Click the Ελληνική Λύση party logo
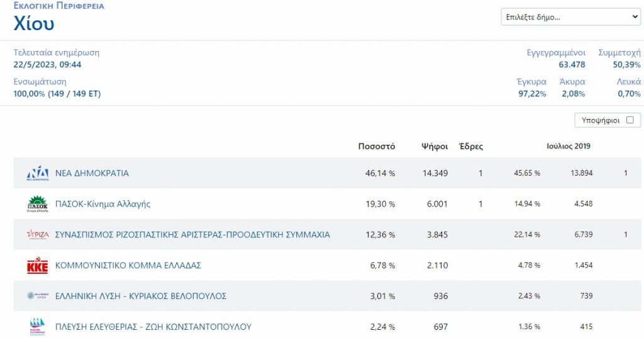Viewport: 644px width, 338px height. click(x=37, y=296)
